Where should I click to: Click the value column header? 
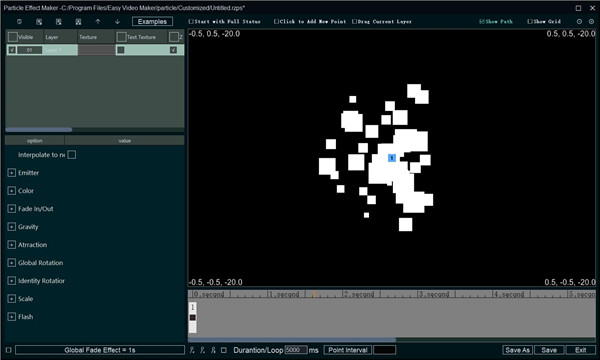pyautogui.click(x=125, y=140)
